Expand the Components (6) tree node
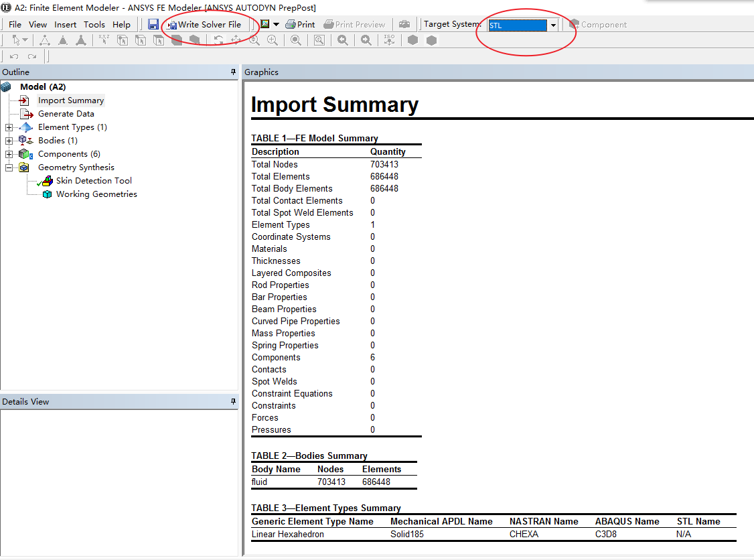754x560 pixels. (x=9, y=154)
